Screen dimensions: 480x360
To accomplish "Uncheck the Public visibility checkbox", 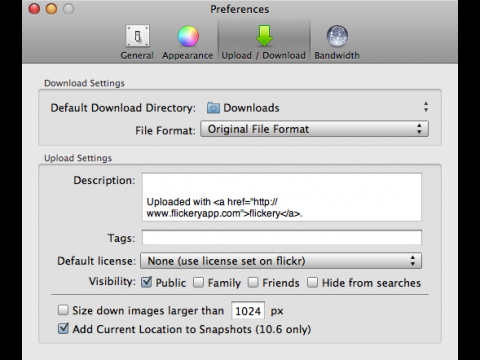I will pyautogui.click(x=147, y=282).
